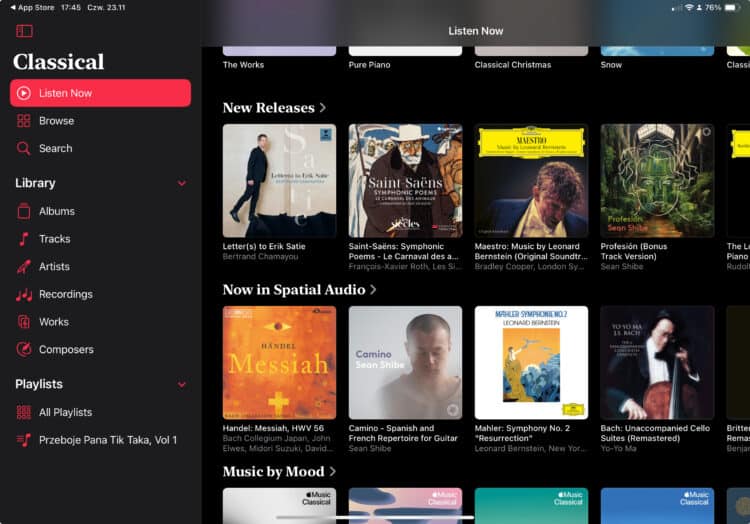Click the Yo-Yo Ma artist name
750x524 pixels.
pos(618,448)
